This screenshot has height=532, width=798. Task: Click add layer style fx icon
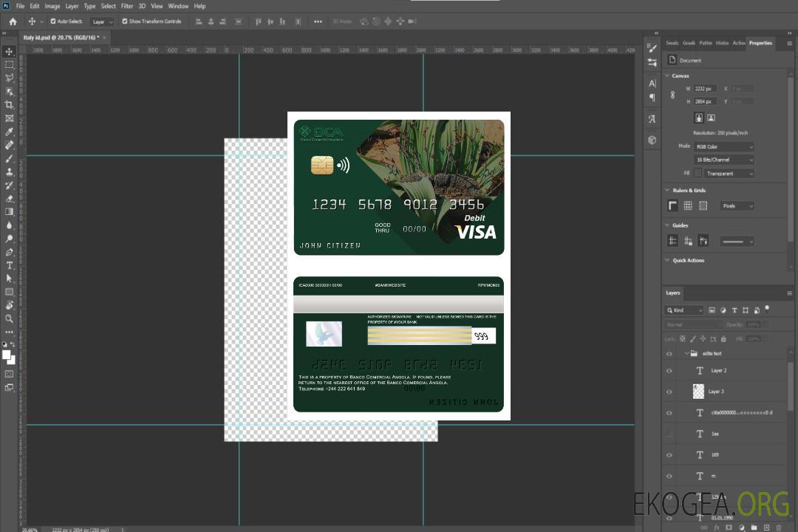point(717,528)
